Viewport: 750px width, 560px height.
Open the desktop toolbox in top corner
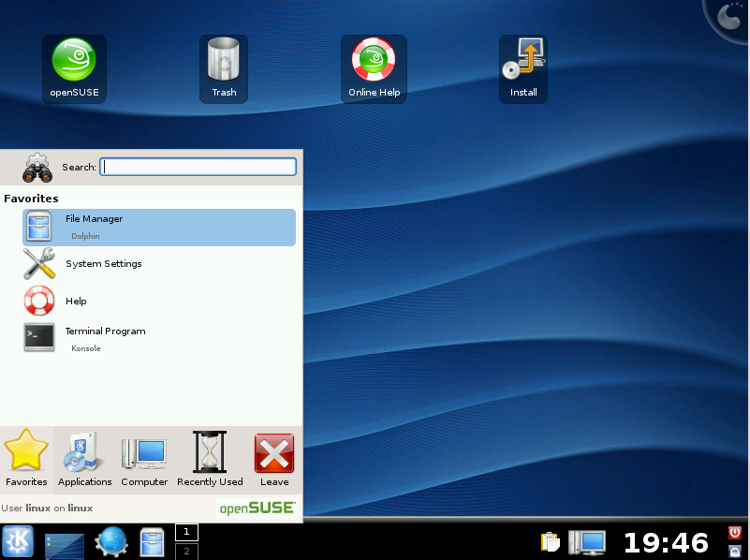(x=729, y=17)
